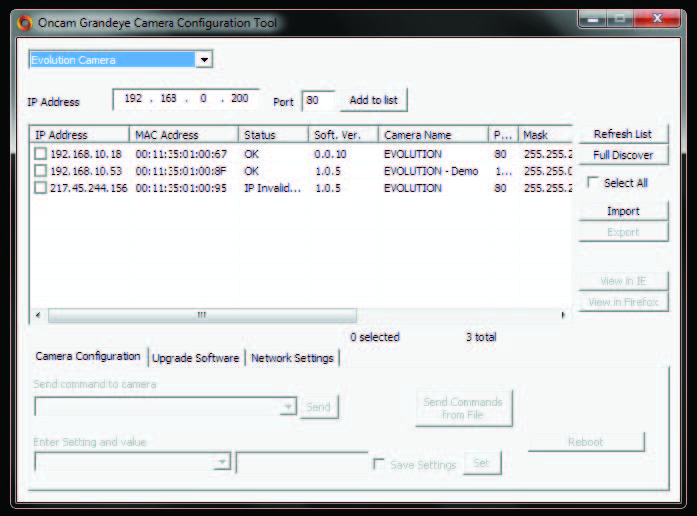
Task: Click the Port field showing 80
Action: tap(318, 100)
